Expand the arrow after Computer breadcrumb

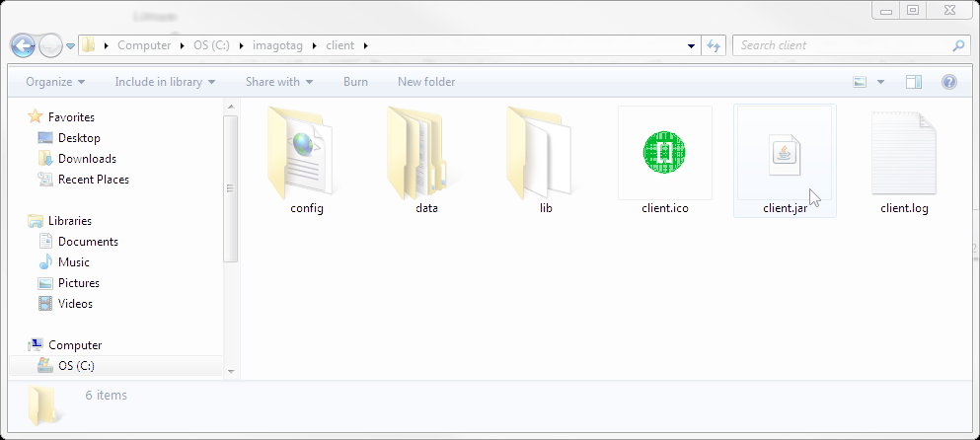182,45
